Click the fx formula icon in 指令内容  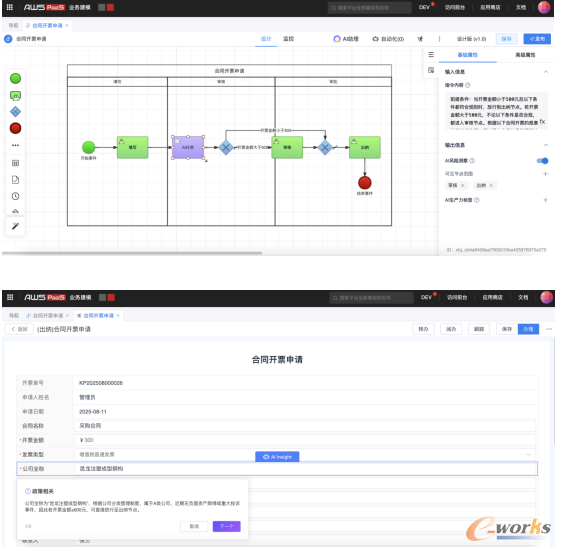click(542, 122)
